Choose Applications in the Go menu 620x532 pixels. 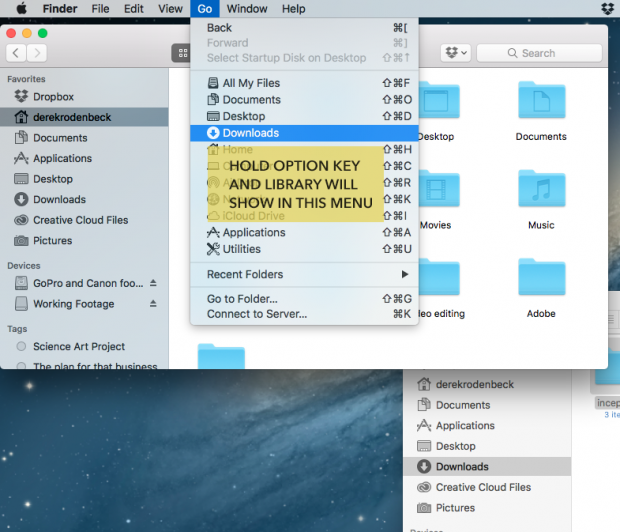click(x=304, y=232)
